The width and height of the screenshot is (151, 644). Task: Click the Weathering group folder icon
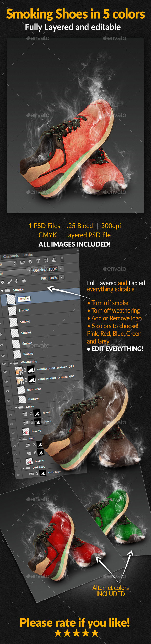coord(16,362)
